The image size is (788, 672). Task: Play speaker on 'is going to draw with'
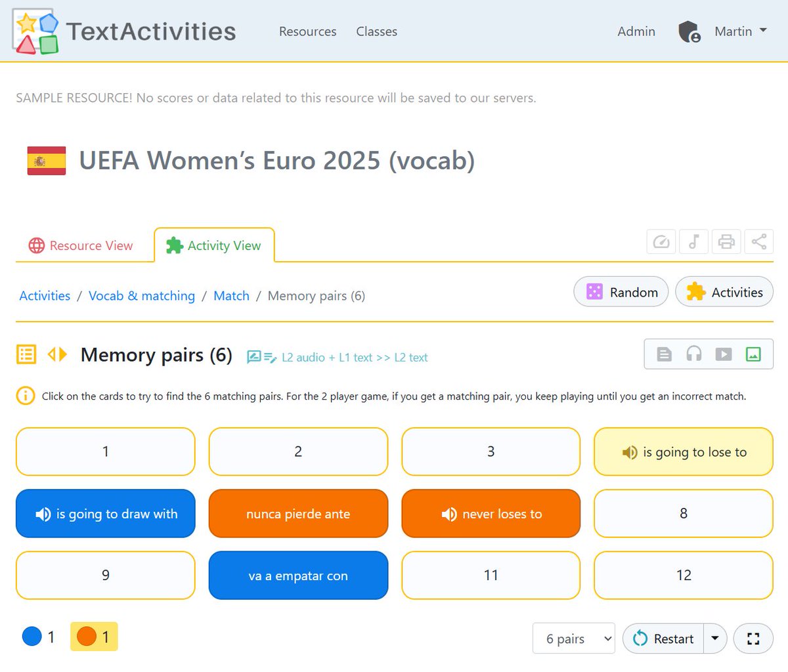43,514
